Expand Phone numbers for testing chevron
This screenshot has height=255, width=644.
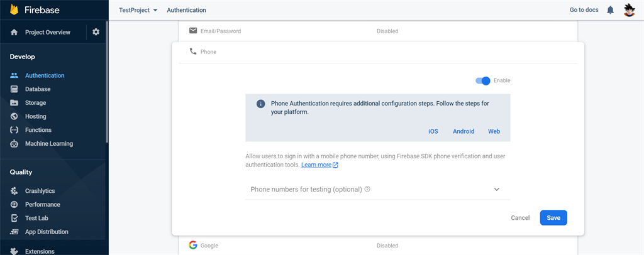tap(497, 190)
